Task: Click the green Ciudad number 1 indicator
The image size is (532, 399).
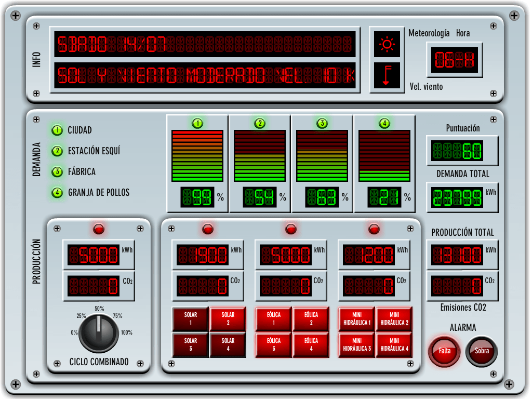Action: click(57, 130)
